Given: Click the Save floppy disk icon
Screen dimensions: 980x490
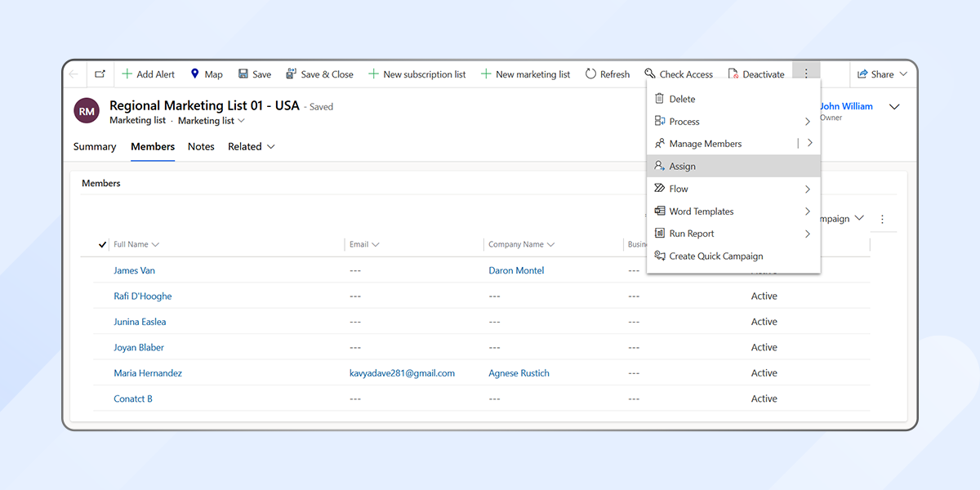Looking at the screenshot, I should coord(243,74).
